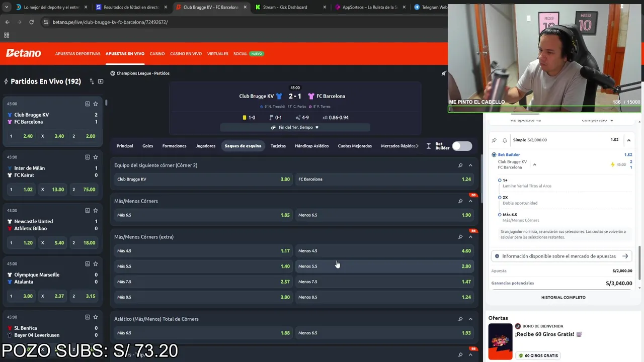Image resolution: width=644 pixels, height=362 pixels.
Task: Click the live matches list scrollbar
Action: [x=106, y=104]
